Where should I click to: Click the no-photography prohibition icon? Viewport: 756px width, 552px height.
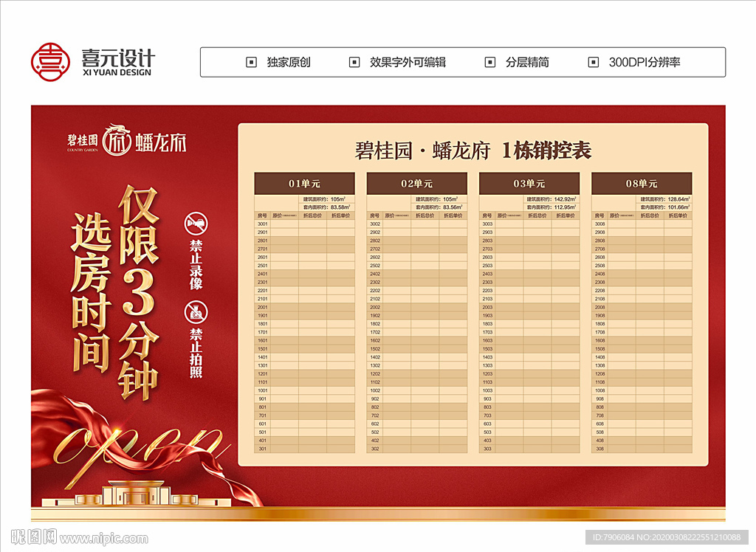pos(196,312)
